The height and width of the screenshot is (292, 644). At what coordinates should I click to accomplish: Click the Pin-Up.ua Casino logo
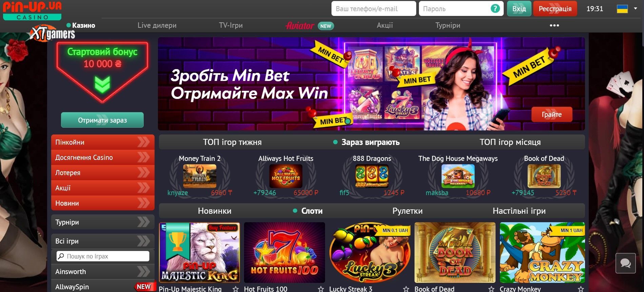[x=33, y=11]
